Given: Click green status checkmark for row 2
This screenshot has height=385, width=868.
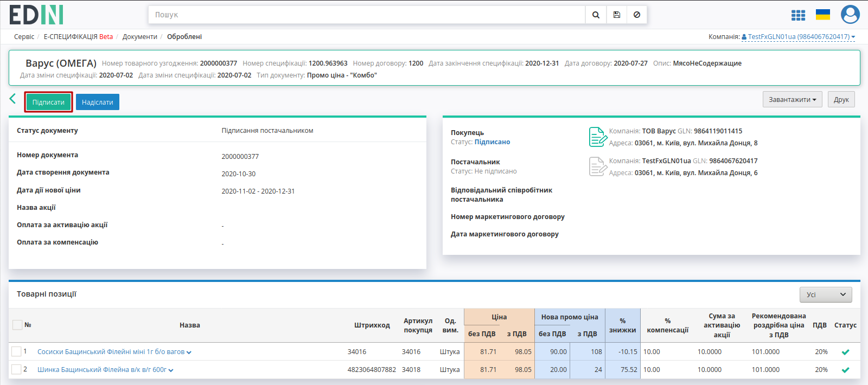Looking at the screenshot, I should click(x=845, y=370).
